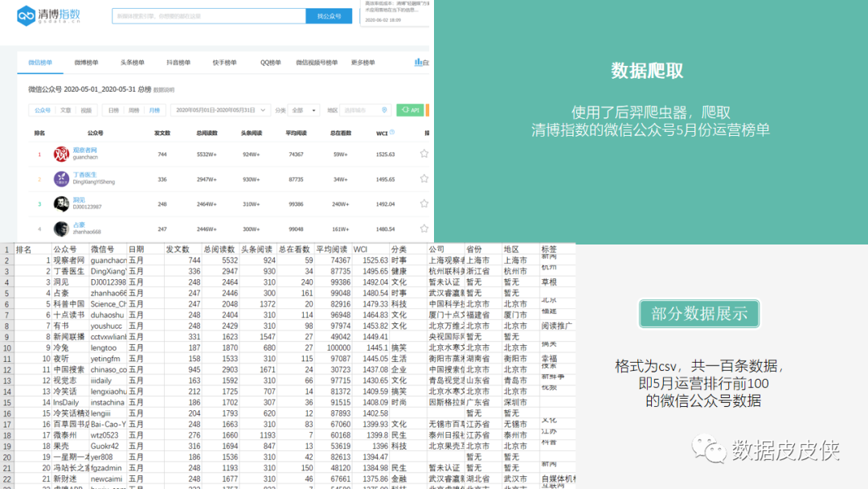Screen dimensions: 868x489
Task: Click the 找公众号 search button
Action: click(x=329, y=16)
